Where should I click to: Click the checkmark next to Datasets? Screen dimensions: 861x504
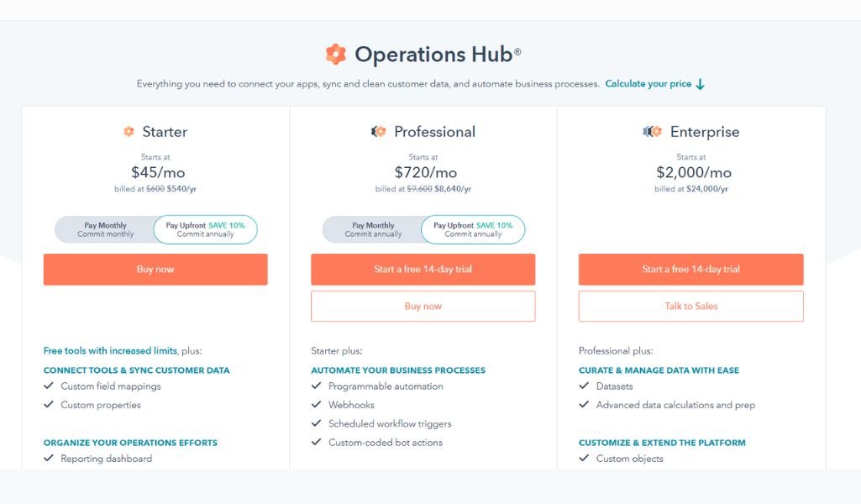tap(584, 386)
